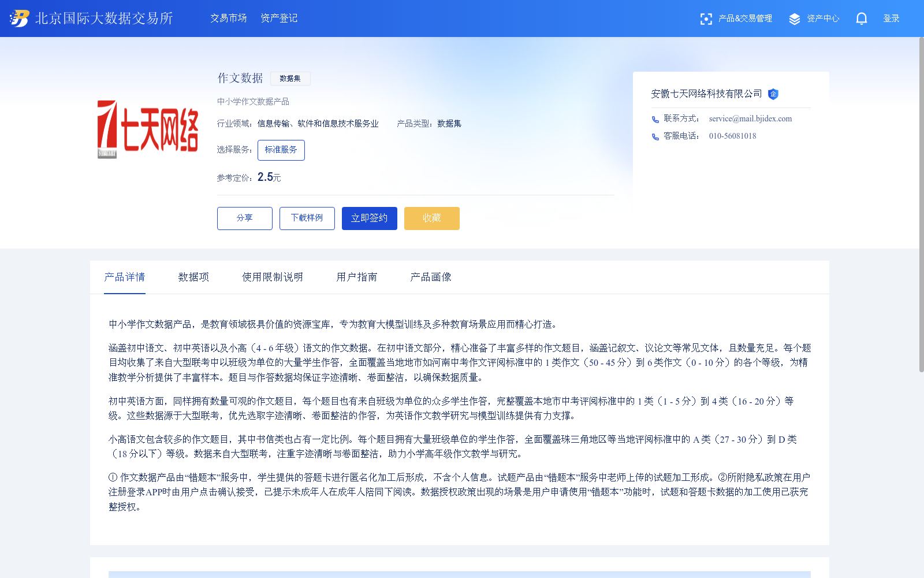This screenshot has width=924, height=578.
Task: Open the 产品&交易管理 scan icon
Action: point(706,19)
